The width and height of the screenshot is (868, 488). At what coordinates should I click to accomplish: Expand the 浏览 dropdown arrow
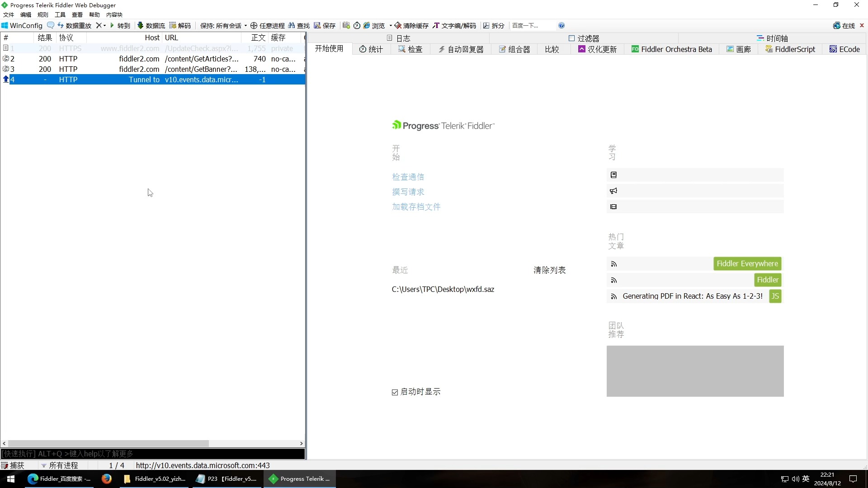[391, 26]
